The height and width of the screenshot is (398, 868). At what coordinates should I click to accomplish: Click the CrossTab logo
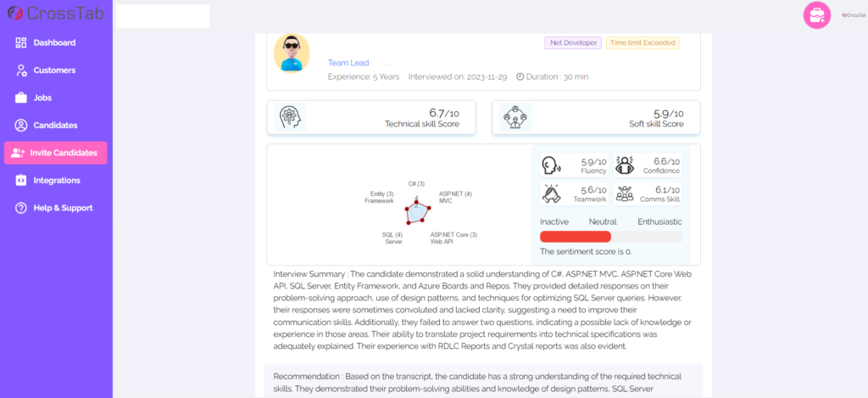click(x=55, y=13)
